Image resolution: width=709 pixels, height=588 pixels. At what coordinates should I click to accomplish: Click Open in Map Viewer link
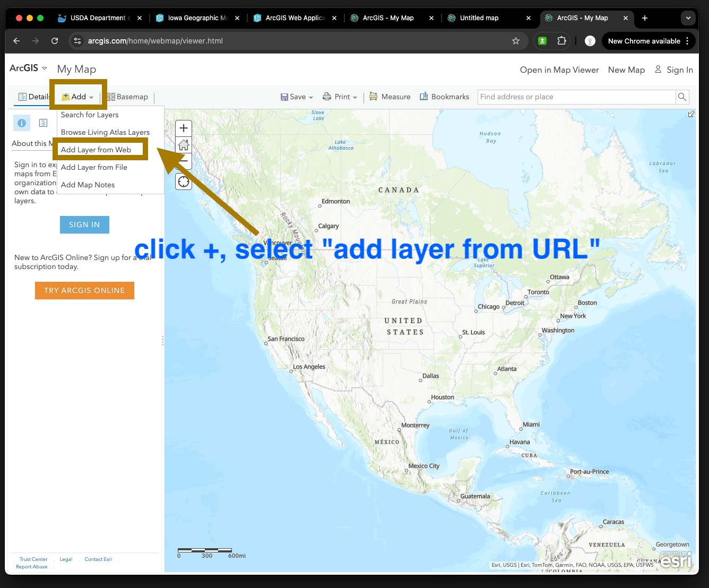559,70
